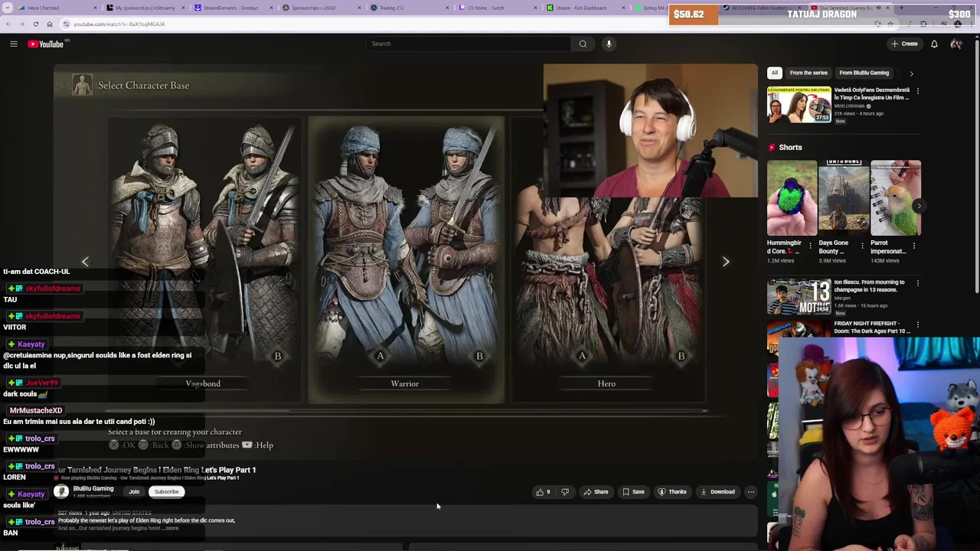Image resolution: width=980 pixels, height=551 pixels.
Task: Click the video player area on Warrior
Action: (x=406, y=259)
